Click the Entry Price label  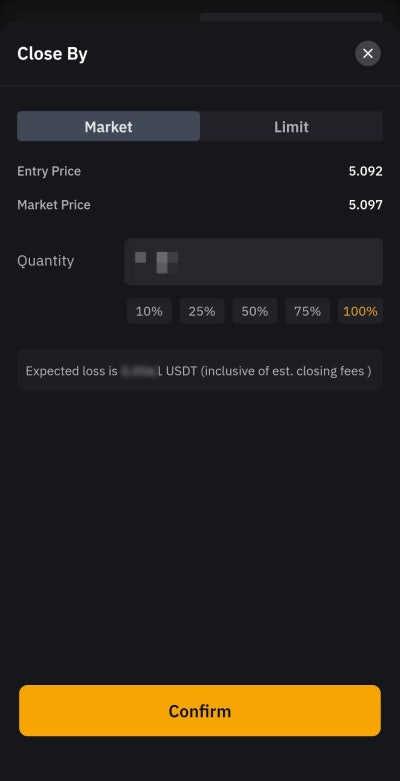[49, 171]
